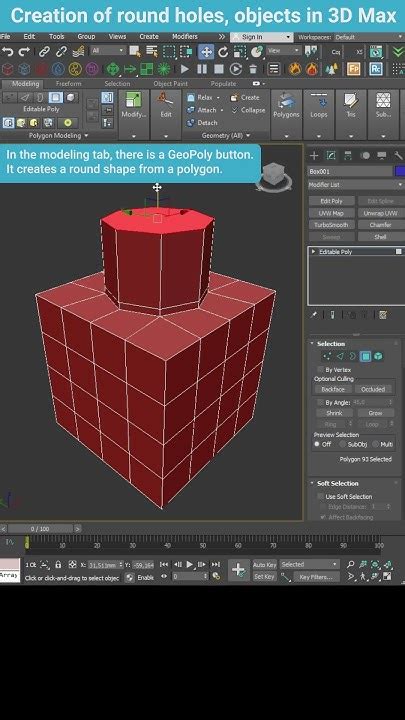
Task: Open the Modifier List dropdown
Action: tap(355, 185)
